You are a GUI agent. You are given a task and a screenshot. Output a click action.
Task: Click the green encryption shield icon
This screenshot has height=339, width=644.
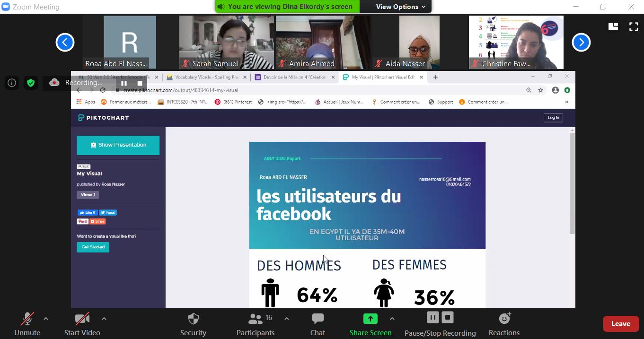[x=31, y=83]
